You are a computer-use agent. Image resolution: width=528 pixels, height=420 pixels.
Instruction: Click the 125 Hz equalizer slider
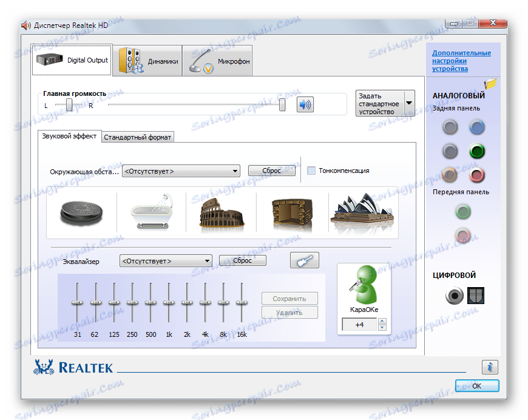click(114, 302)
